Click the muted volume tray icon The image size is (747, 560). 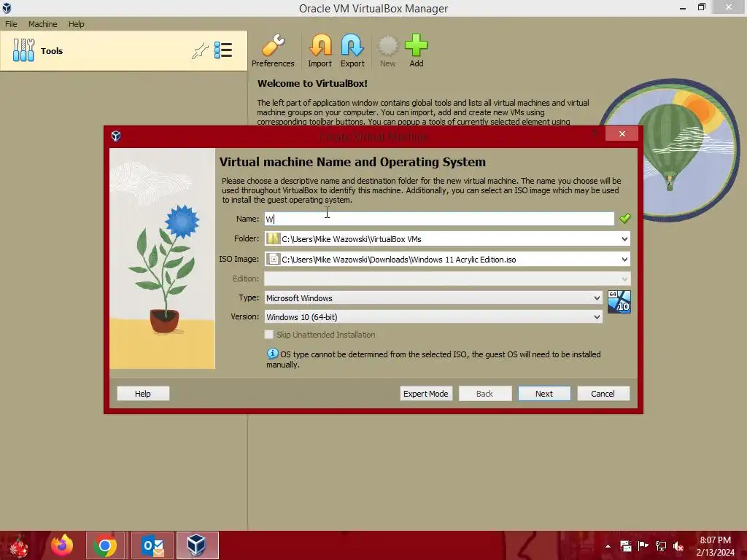click(678, 545)
